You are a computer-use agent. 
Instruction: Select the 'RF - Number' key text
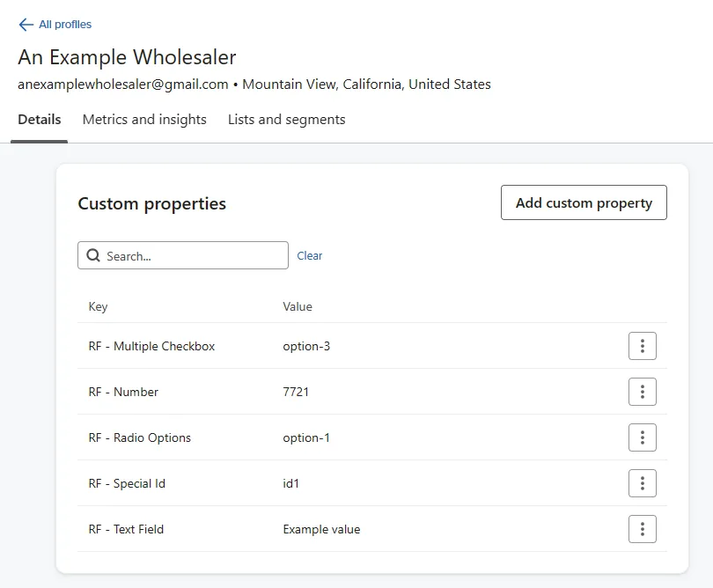[x=123, y=392]
